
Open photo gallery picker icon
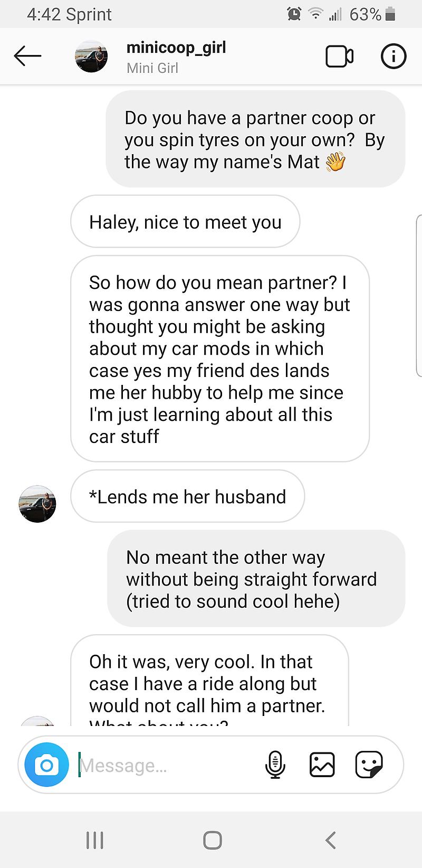[x=322, y=765]
